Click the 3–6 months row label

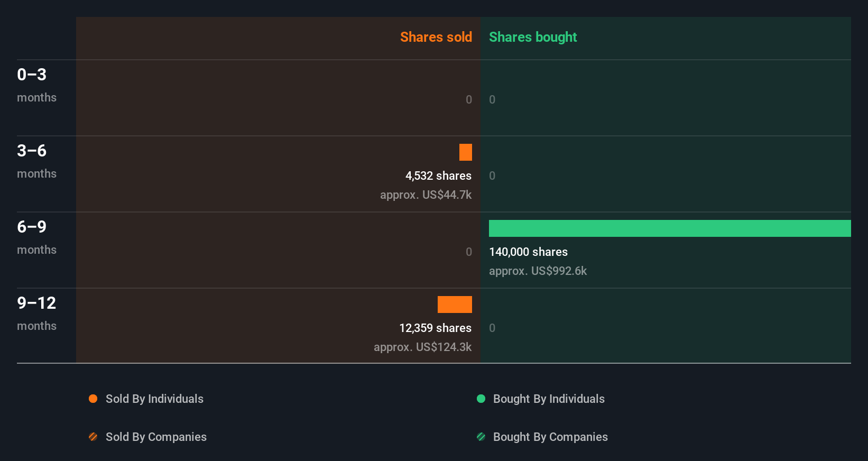[x=36, y=161]
